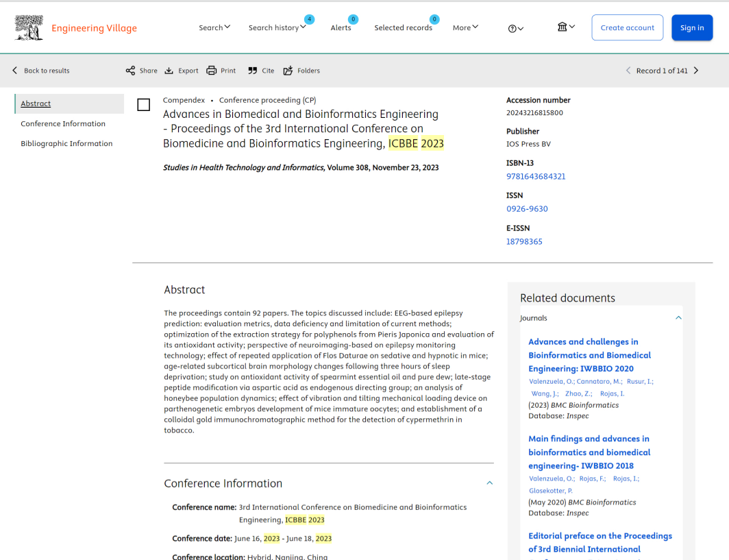Open ISBN-13 link 9781643684321

click(536, 176)
